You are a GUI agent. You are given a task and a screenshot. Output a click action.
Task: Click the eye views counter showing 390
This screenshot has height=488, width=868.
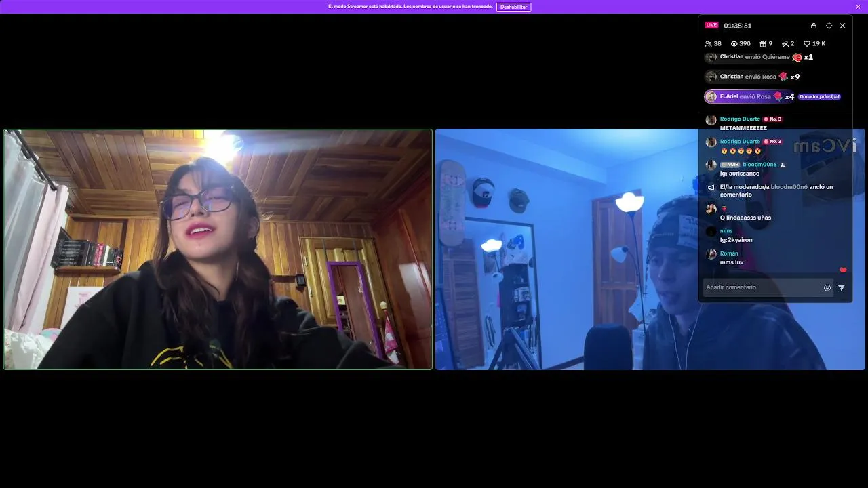pyautogui.click(x=741, y=43)
